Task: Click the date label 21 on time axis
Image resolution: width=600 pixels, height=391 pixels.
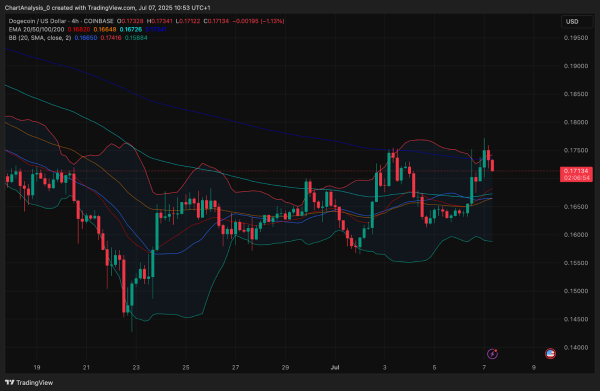Action: 86,367
